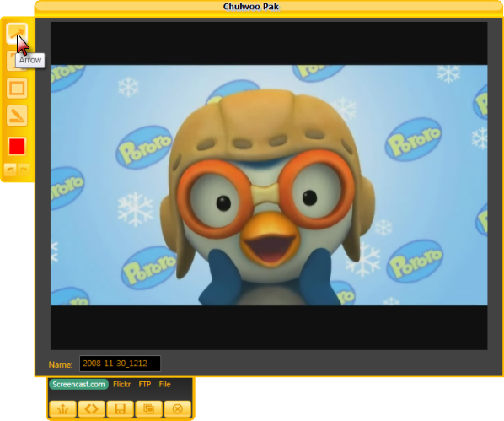
Task: Cancel the capture with the circled X button
Action: tap(178, 409)
